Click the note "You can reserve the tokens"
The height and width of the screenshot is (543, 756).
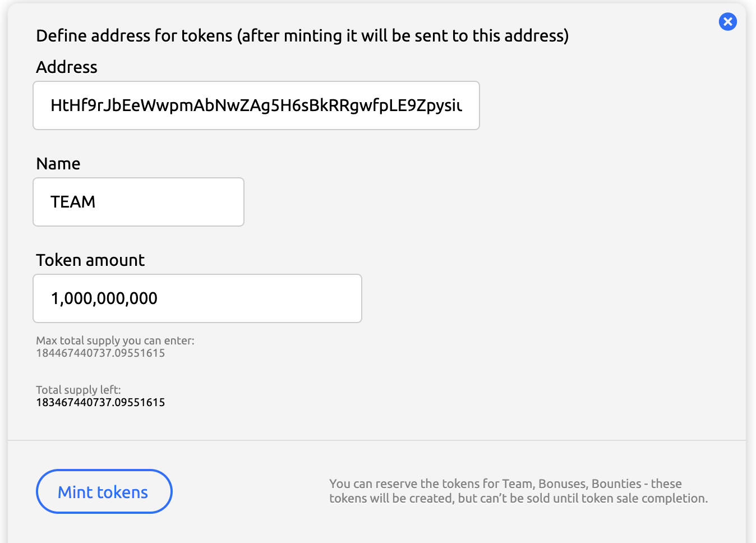(x=505, y=484)
